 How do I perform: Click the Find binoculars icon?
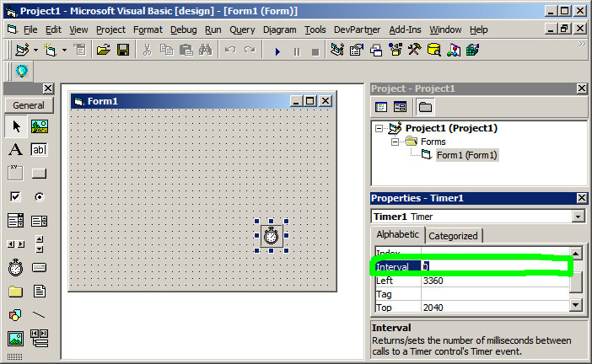204,51
